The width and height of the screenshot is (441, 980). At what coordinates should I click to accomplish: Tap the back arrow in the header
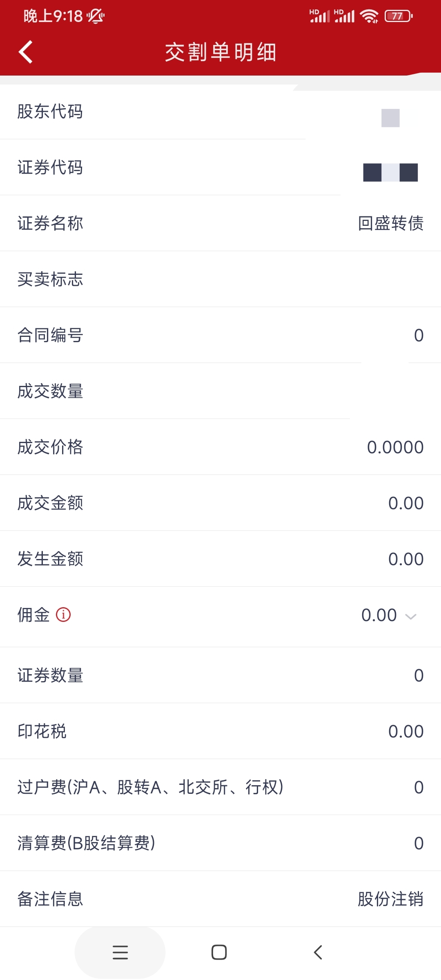[x=26, y=52]
